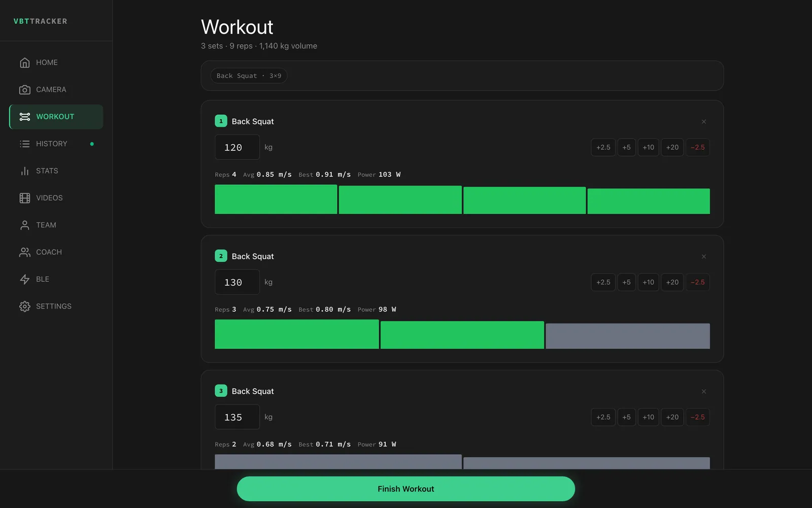Screen dimensions: 812x508
Task: Remove set 2 Back Squat with X
Action: (704, 257)
